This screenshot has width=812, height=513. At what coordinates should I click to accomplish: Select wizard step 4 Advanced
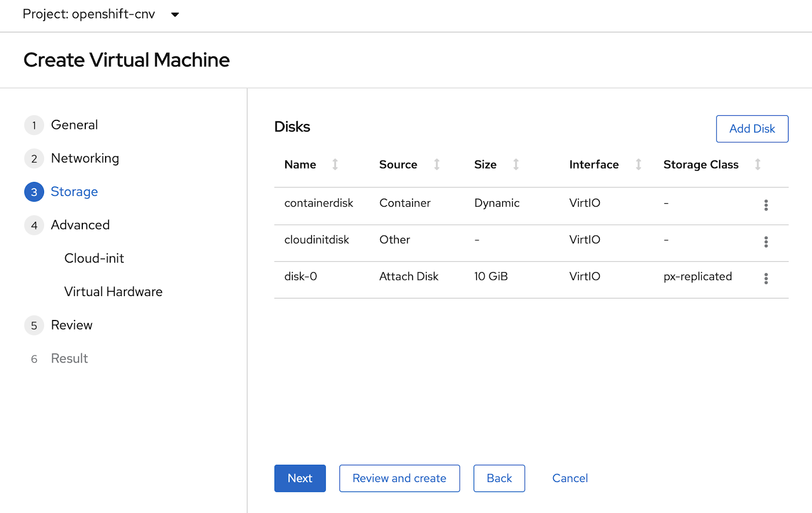(x=80, y=225)
